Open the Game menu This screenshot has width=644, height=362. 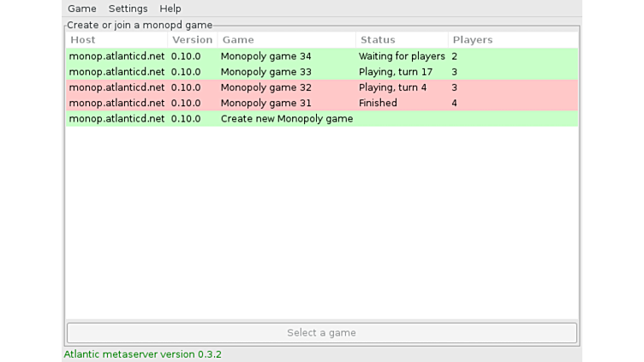82,9
